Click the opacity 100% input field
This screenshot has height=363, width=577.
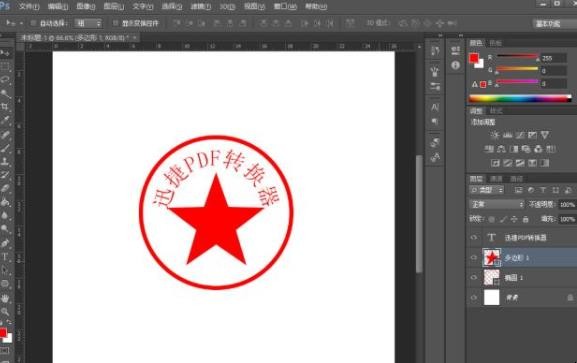click(567, 204)
